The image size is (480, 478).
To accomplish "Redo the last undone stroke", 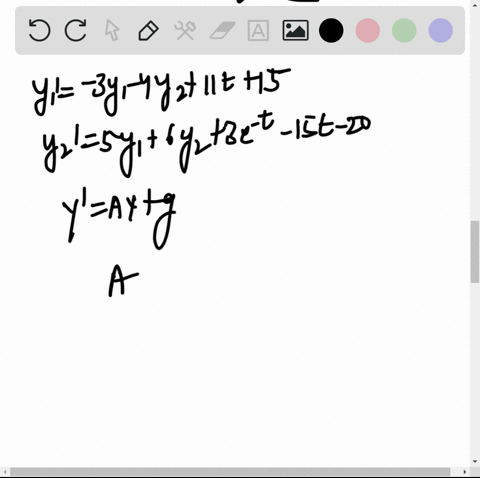I will point(76,30).
